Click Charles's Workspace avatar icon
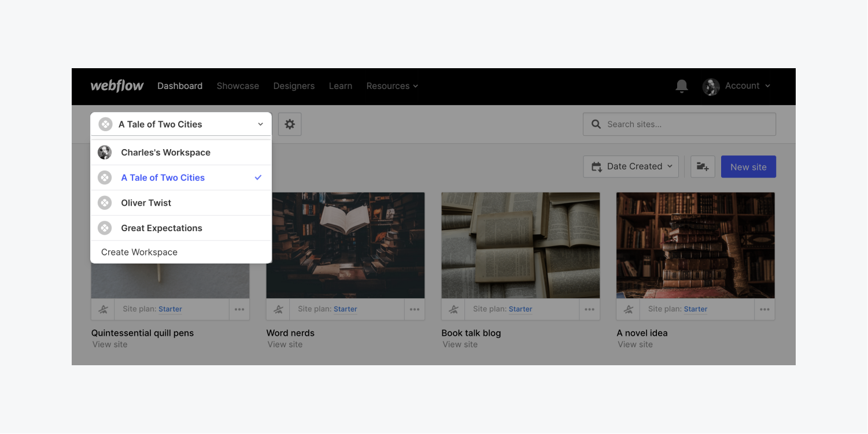This screenshot has width=868, height=434. coord(105,153)
